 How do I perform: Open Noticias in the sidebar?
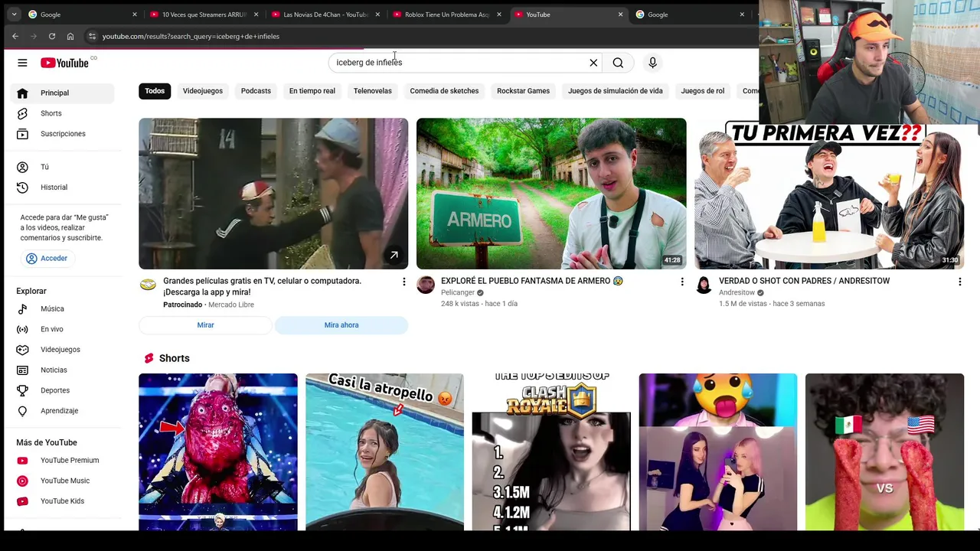click(63, 370)
